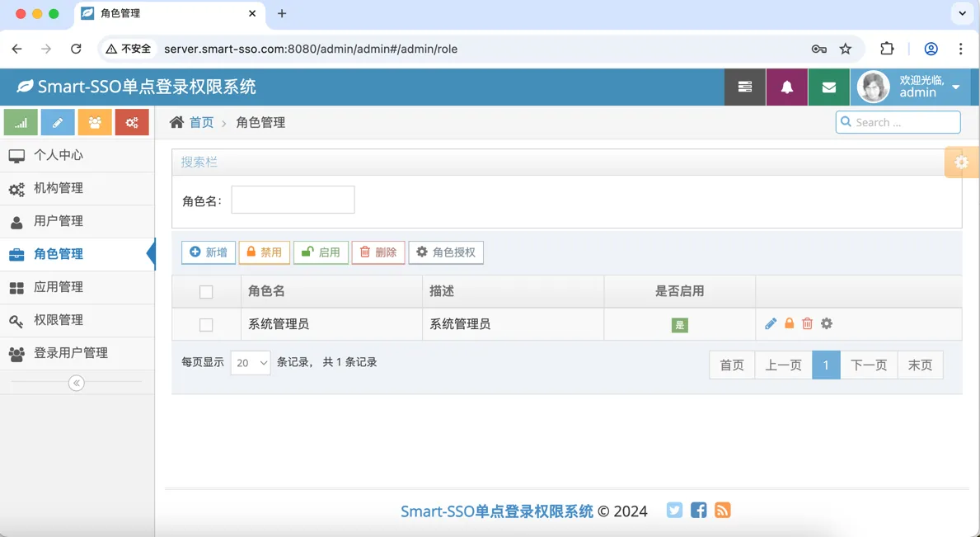Click the orange lock icon to disable 系统管理员

coord(789,324)
